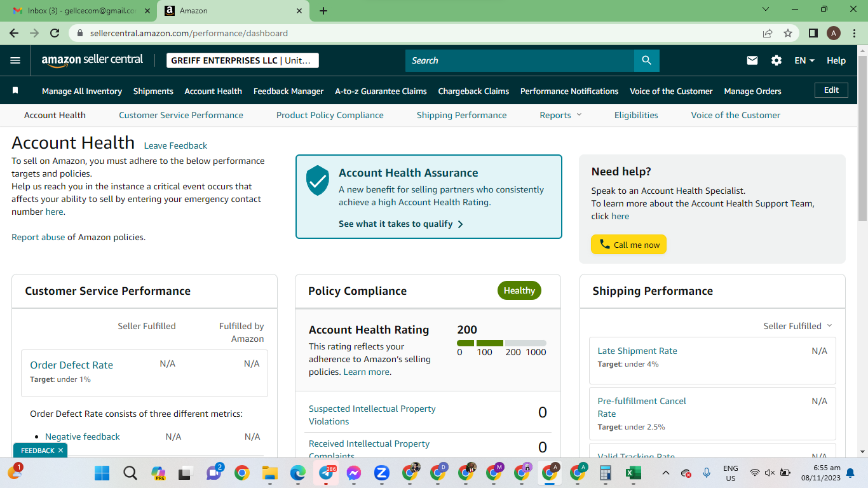
Task: Focus the Seller Central search field
Action: tap(520, 60)
